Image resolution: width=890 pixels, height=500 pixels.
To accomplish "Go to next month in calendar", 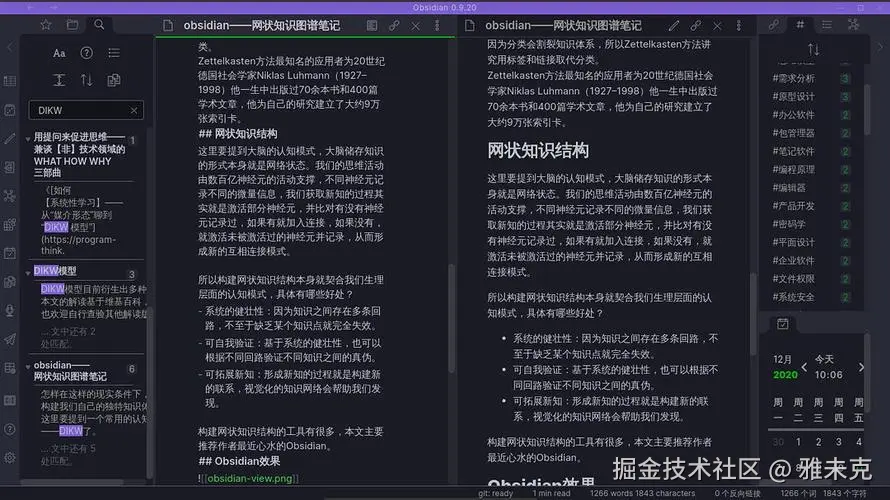I will (x=861, y=367).
